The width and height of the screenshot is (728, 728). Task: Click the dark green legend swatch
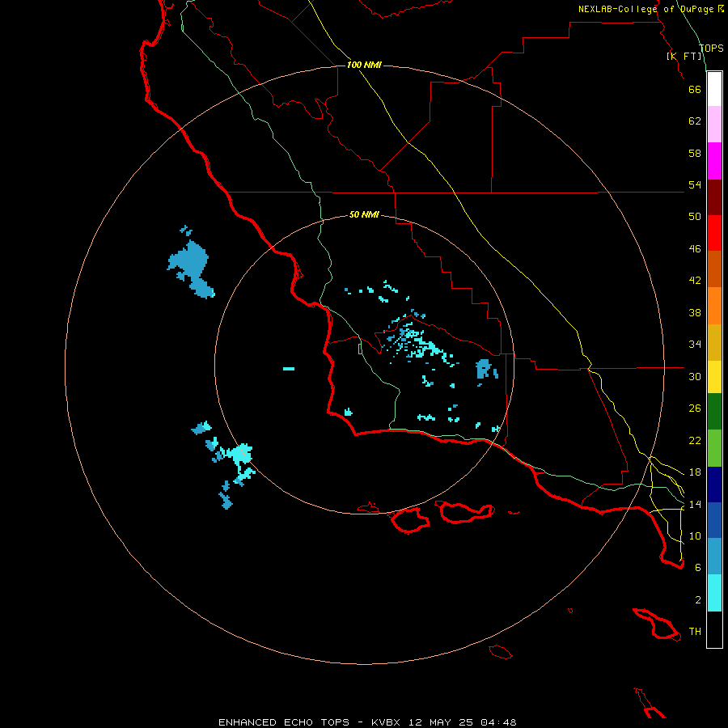pyautogui.click(x=714, y=412)
